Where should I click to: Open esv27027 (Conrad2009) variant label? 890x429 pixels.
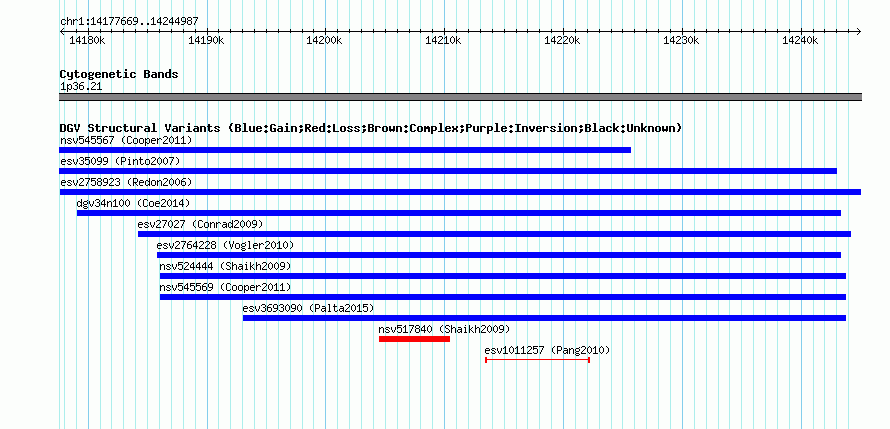tap(200, 224)
